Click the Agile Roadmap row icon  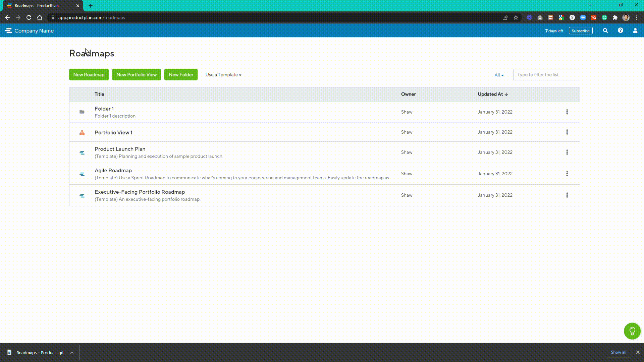[82, 174]
